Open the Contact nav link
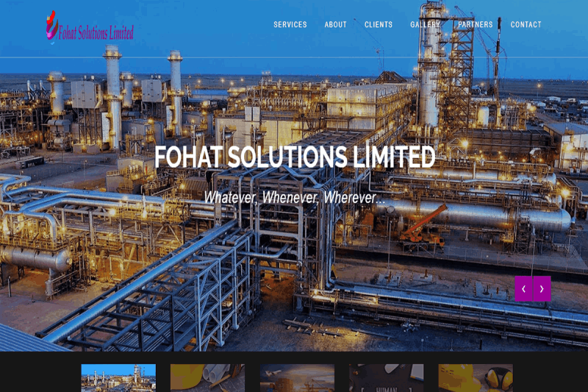588x392 pixels. pyautogui.click(x=526, y=24)
